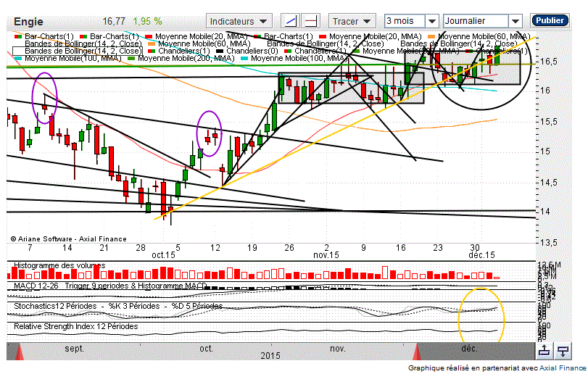Open the Tracer dropdown menu

tap(353, 21)
